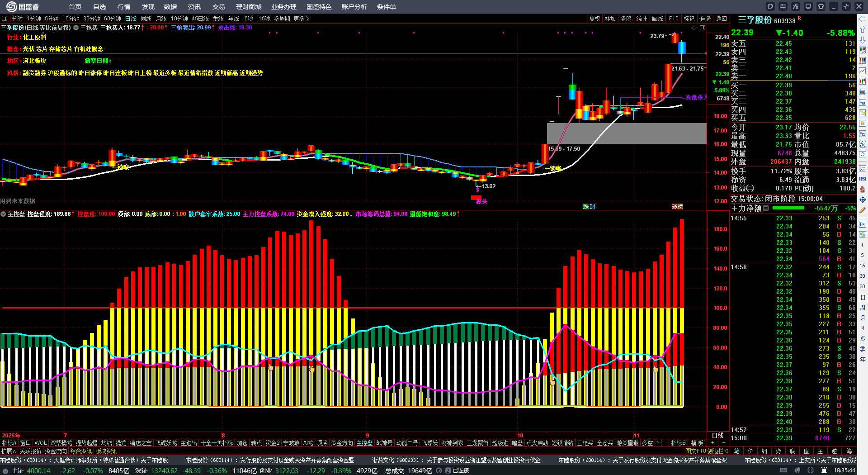
Task: Expand the 指标A indicator group
Action: tap(9, 443)
